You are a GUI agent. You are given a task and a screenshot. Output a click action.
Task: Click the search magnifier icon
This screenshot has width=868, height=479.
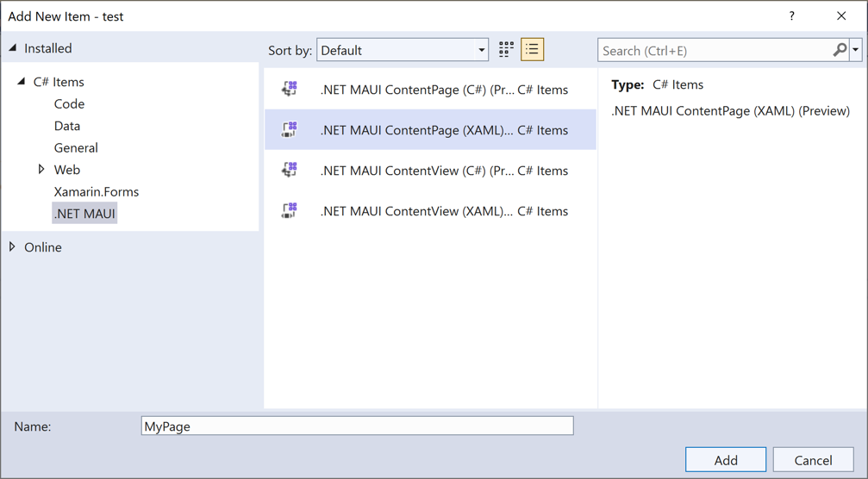(840, 50)
